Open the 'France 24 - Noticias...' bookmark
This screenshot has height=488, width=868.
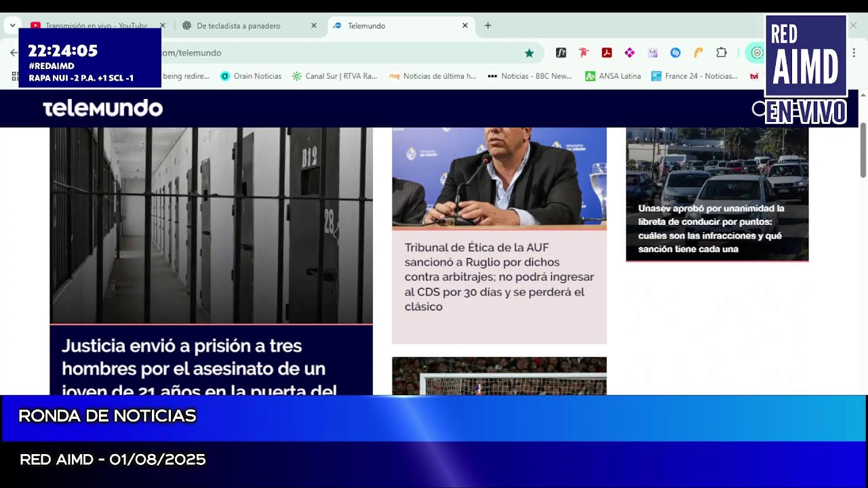(x=694, y=76)
